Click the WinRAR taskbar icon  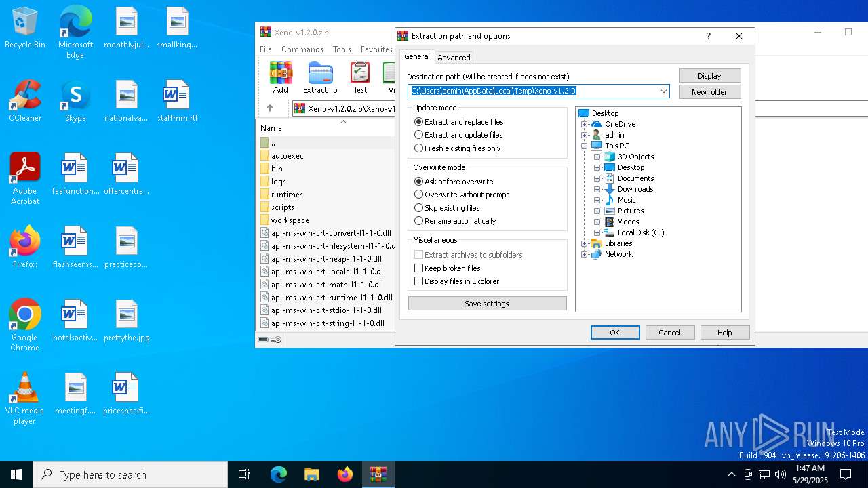pyautogui.click(x=378, y=474)
